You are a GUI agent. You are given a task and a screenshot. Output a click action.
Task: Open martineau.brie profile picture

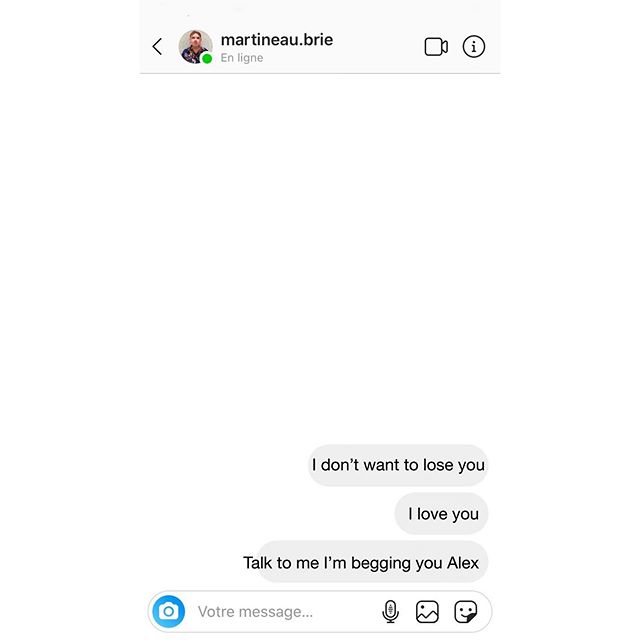coord(195,47)
